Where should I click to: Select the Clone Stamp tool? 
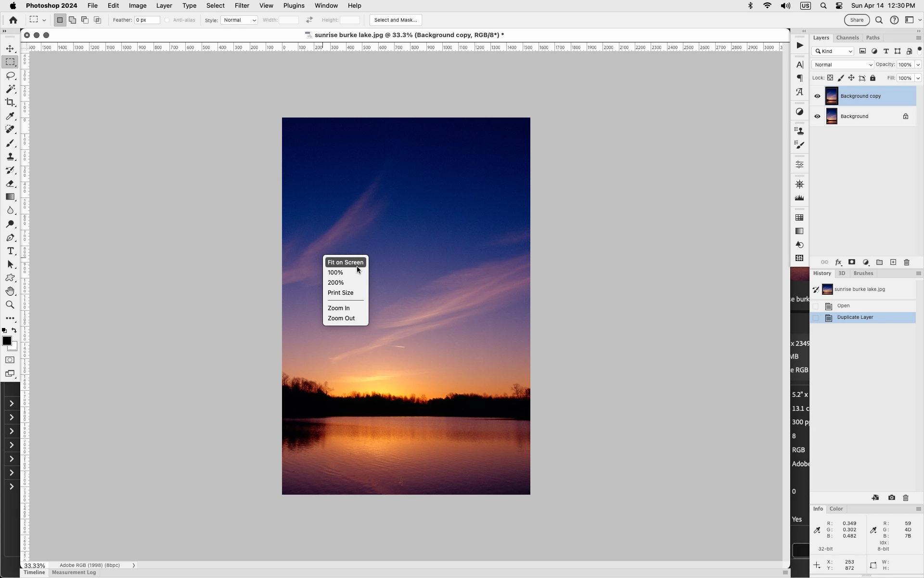[10, 157]
